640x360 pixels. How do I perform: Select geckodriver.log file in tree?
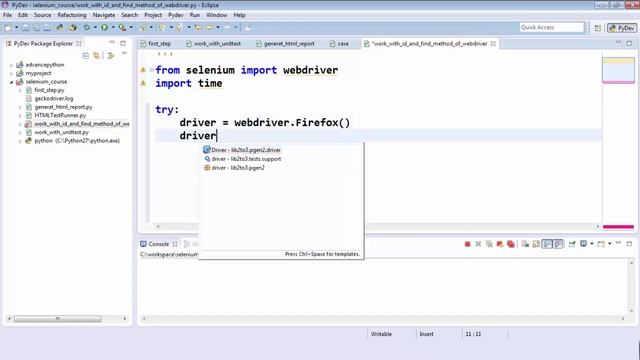pos(53,98)
